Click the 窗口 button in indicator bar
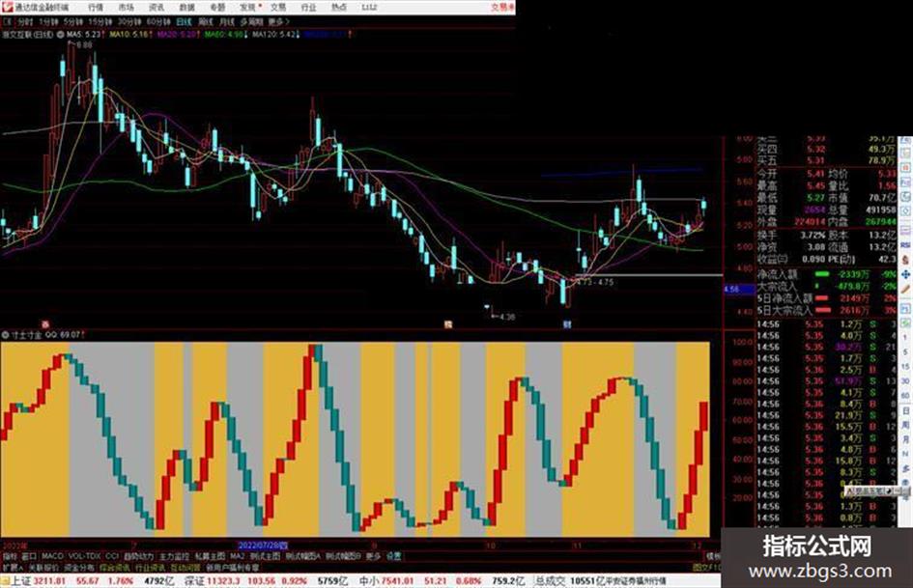Screen dimensions: 913x588 pos(29,556)
